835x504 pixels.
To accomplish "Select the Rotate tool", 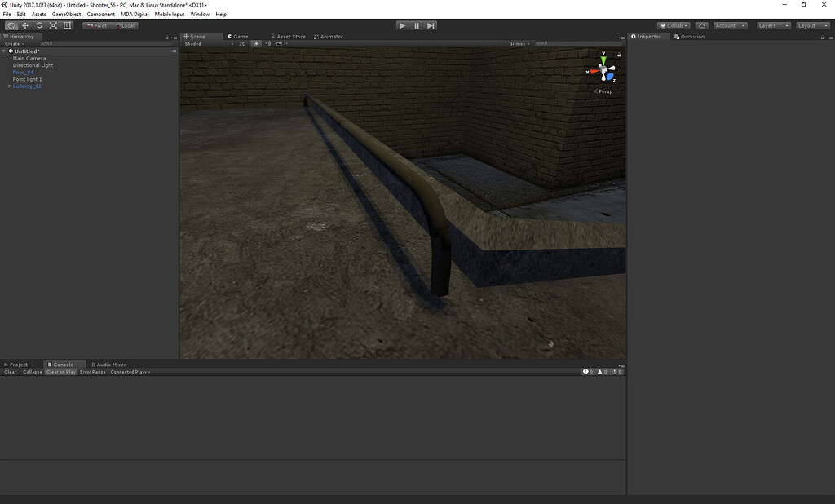I will [x=39, y=25].
